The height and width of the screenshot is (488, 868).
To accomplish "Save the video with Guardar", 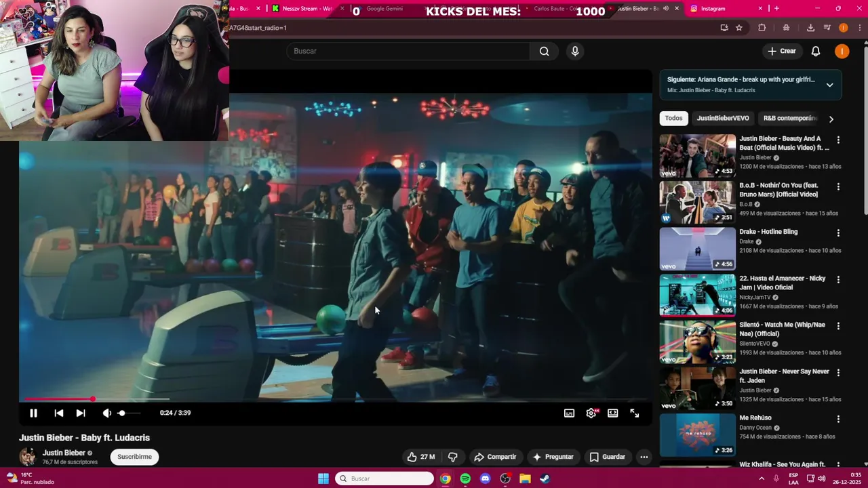I will (x=608, y=457).
